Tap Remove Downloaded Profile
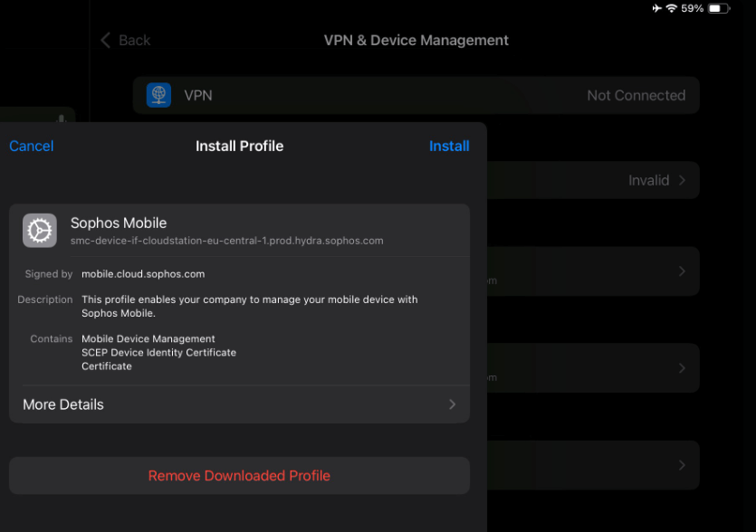Viewport: 756px width, 532px height. 239,476
